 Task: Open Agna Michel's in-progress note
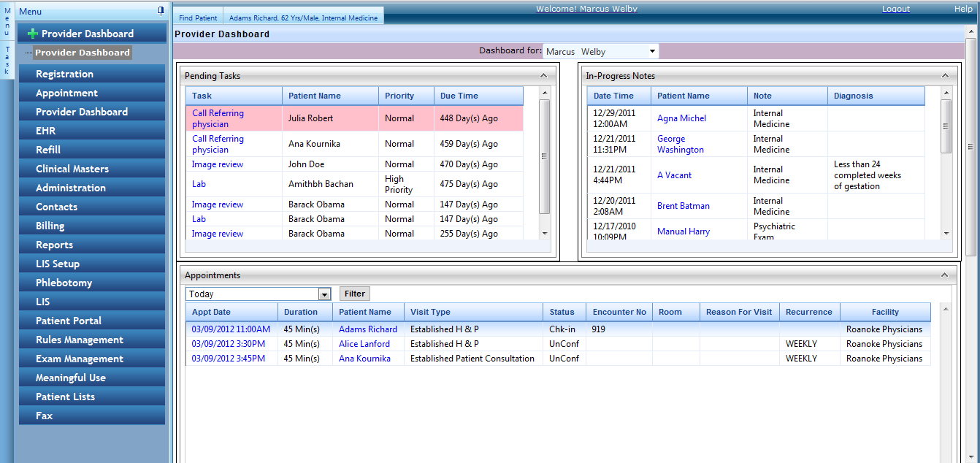click(681, 118)
